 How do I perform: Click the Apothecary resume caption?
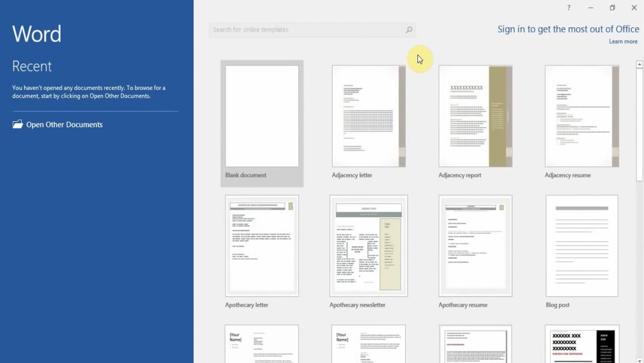click(463, 305)
